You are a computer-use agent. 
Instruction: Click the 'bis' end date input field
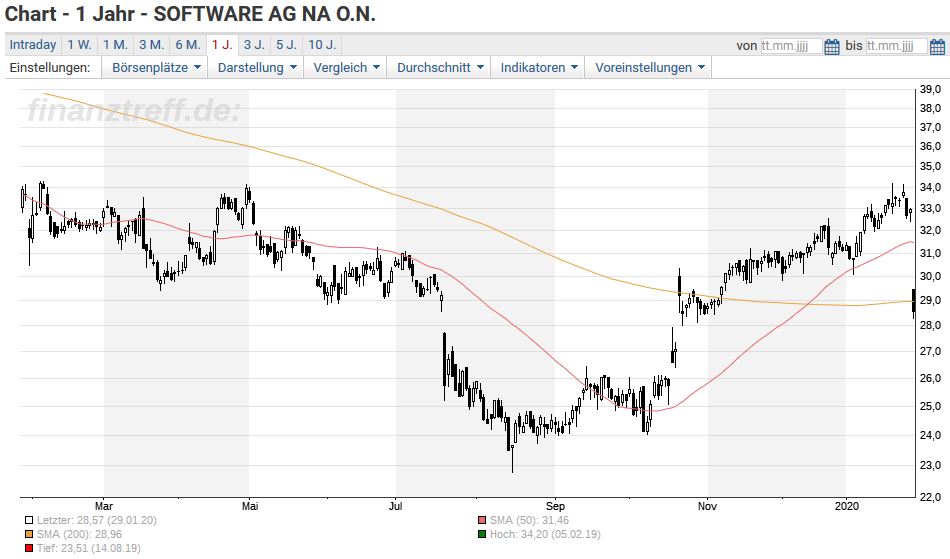(x=896, y=46)
